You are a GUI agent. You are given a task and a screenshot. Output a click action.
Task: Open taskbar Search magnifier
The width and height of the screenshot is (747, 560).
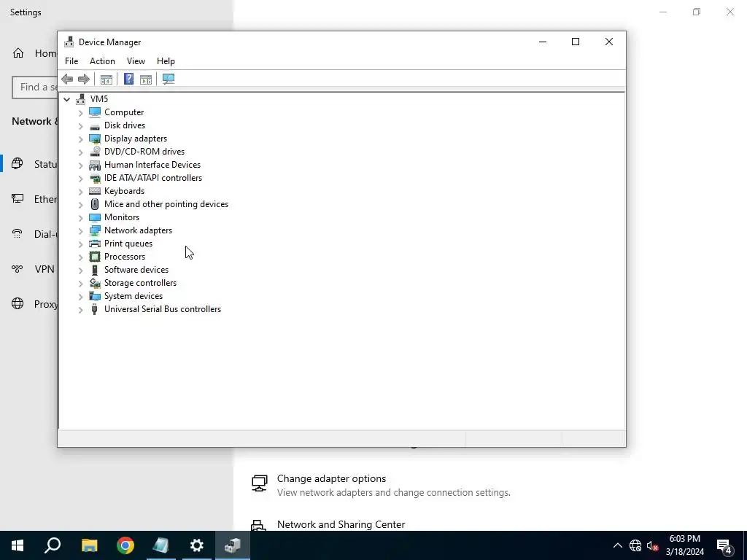pyautogui.click(x=53, y=545)
